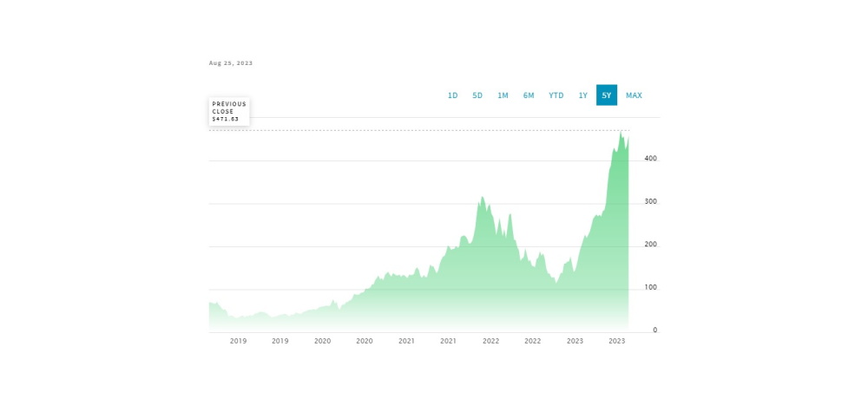The image size is (868, 412).
Task: Switch to the YTD view
Action: point(556,95)
